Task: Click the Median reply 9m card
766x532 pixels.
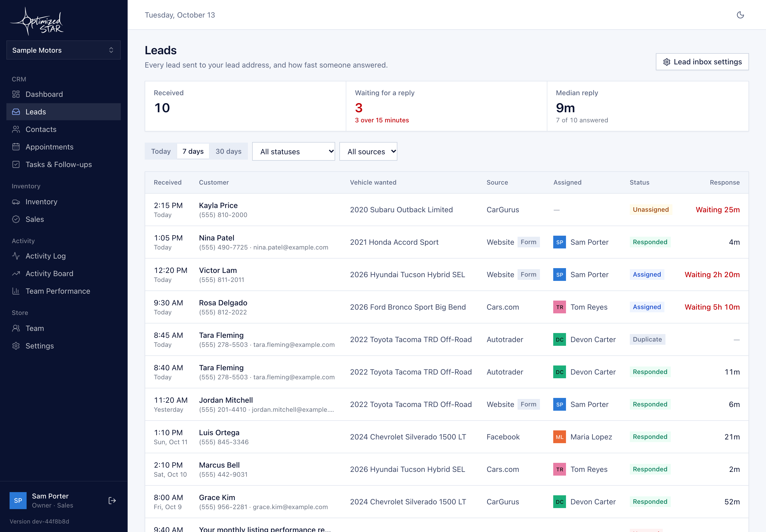Action: 648,106
